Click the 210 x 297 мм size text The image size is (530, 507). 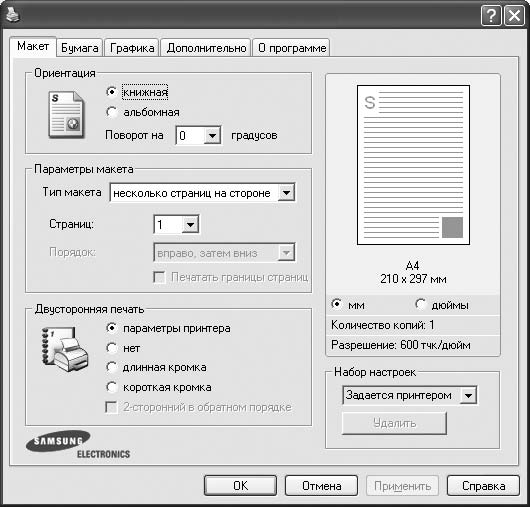tap(413, 279)
